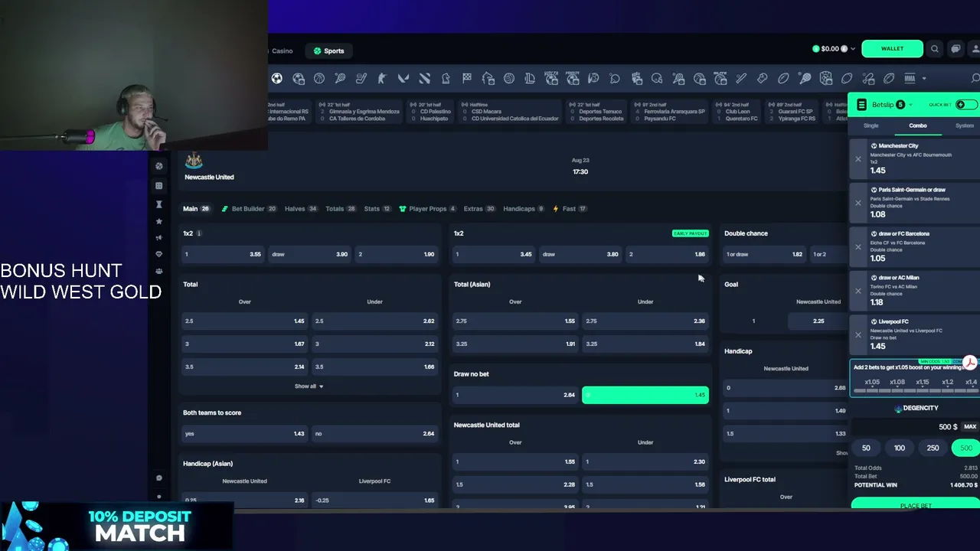Open the user profile icon in header
The width and height of the screenshot is (980, 551).
(x=975, y=49)
